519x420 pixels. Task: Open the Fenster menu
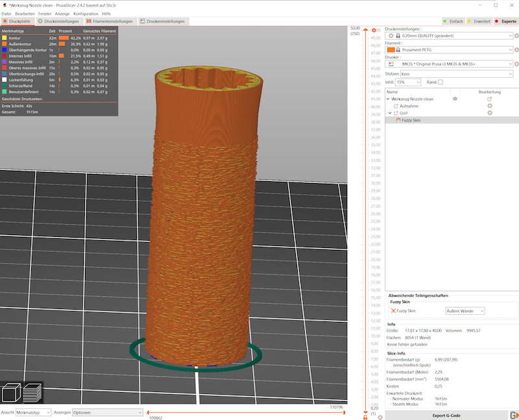[x=45, y=14]
